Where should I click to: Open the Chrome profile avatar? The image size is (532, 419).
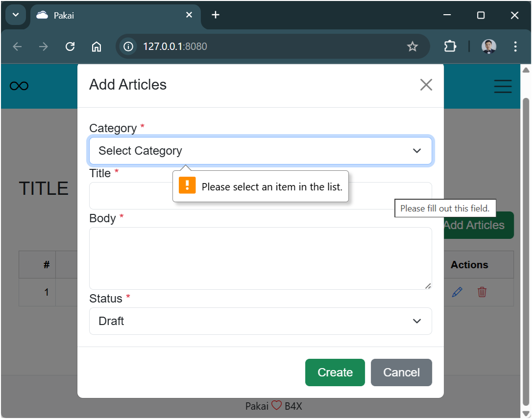click(x=489, y=47)
